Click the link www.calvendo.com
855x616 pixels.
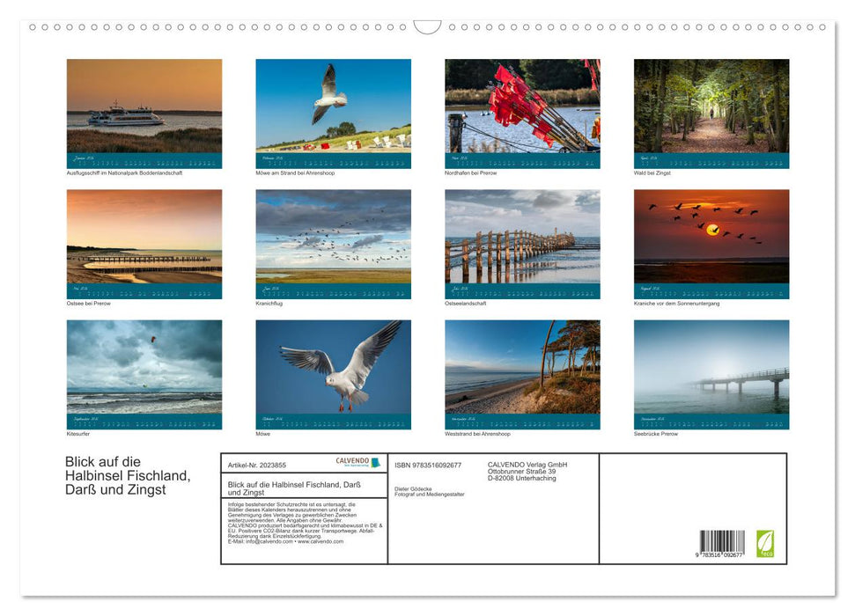coord(321,541)
